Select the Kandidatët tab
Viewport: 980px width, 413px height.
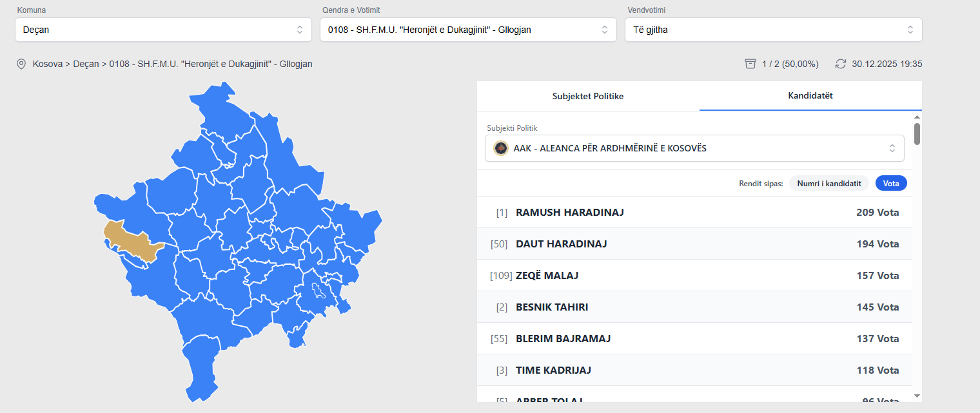point(810,95)
